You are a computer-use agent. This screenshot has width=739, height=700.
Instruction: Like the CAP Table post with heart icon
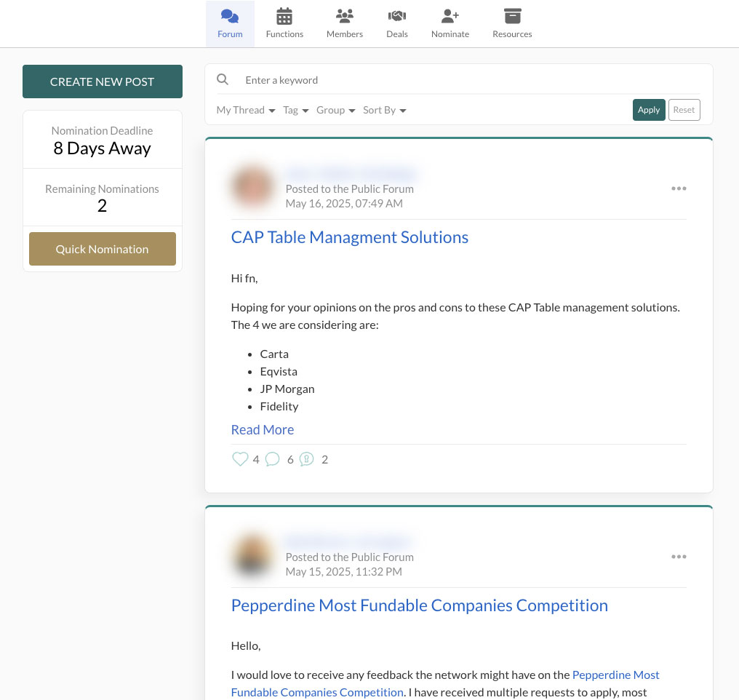(239, 459)
